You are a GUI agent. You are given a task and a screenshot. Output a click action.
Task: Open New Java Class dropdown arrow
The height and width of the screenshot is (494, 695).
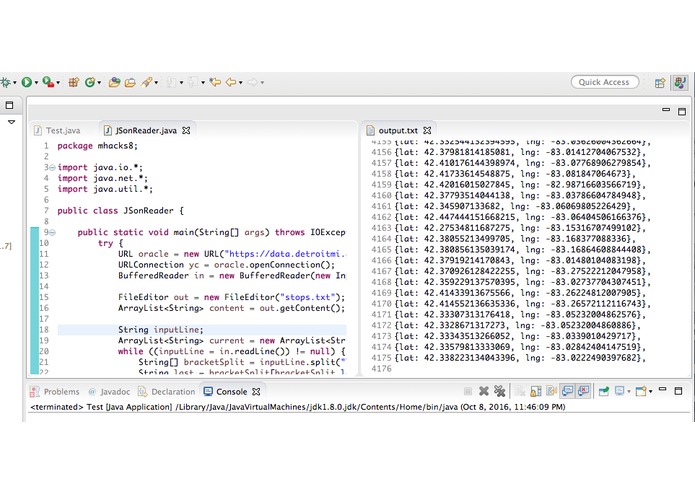coord(99,83)
